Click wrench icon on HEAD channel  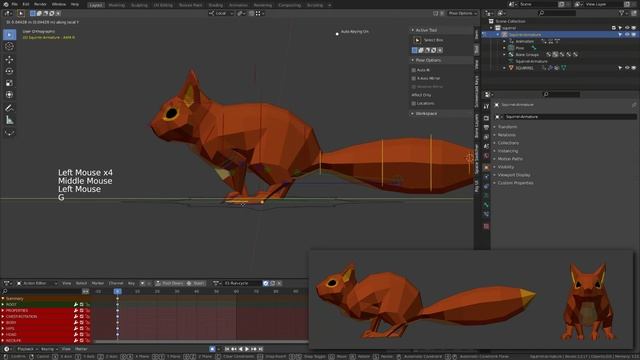(x=76, y=334)
